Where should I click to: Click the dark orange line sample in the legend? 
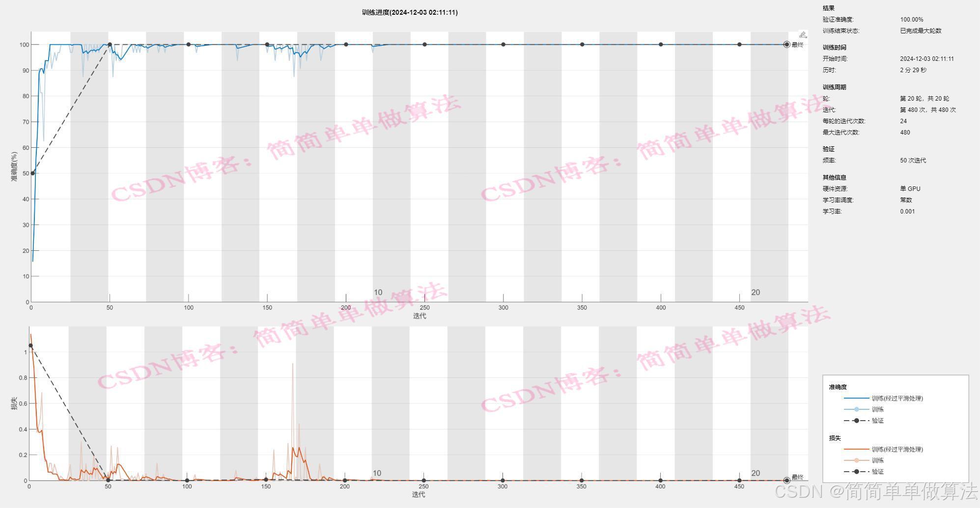click(x=856, y=449)
